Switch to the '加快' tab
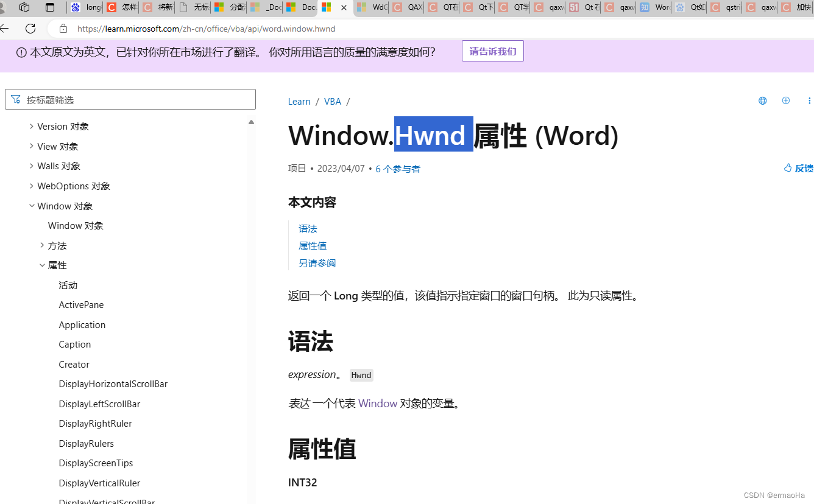Viewport: 814px width, 504px height. click(x=796, y=7)
